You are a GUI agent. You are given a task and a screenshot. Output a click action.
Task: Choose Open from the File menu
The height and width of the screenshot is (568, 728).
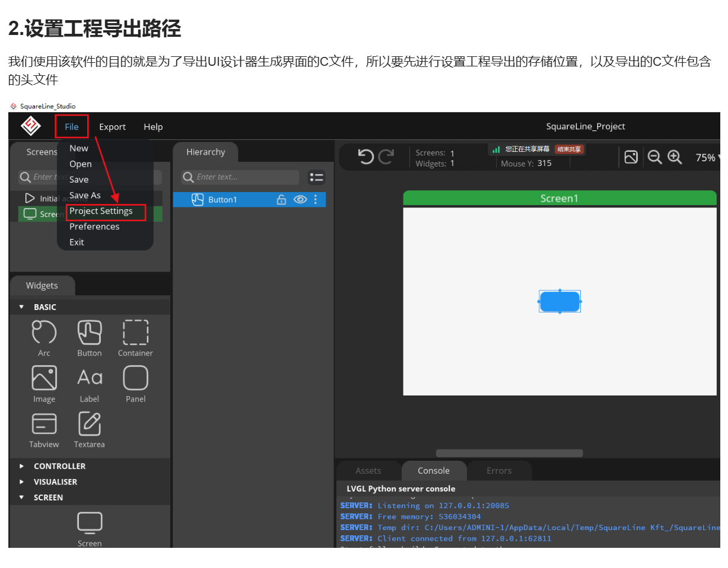click(81, 164)
